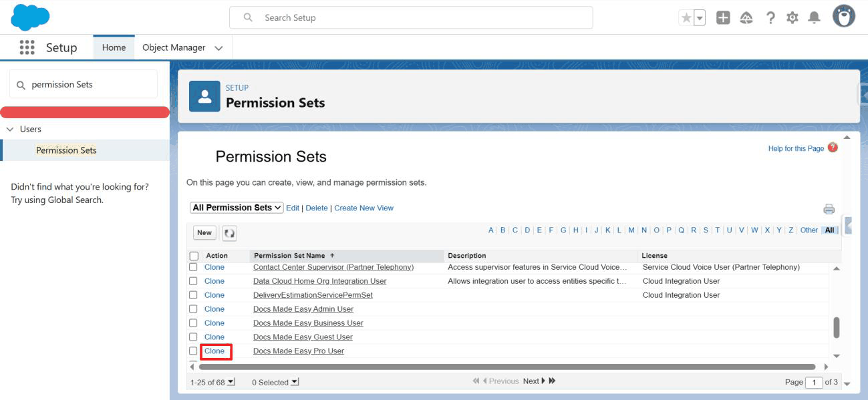
Task: Jump to last page arrow icon
Action: tap(552, 381)
